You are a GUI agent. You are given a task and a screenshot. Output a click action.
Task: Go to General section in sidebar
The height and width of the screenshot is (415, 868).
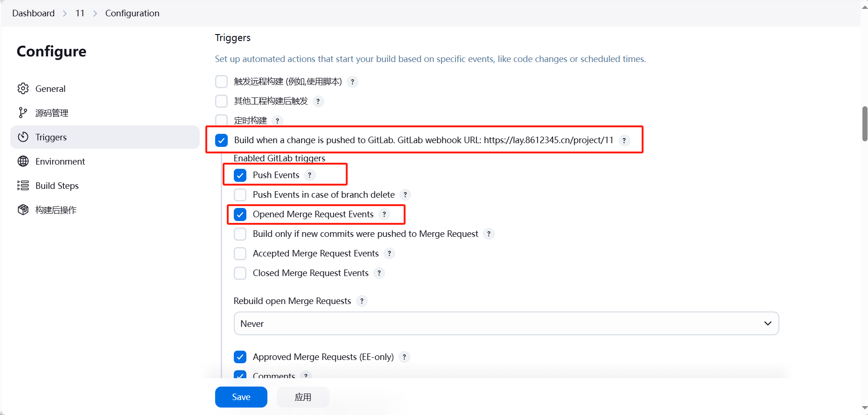click(x=105, y=89)
